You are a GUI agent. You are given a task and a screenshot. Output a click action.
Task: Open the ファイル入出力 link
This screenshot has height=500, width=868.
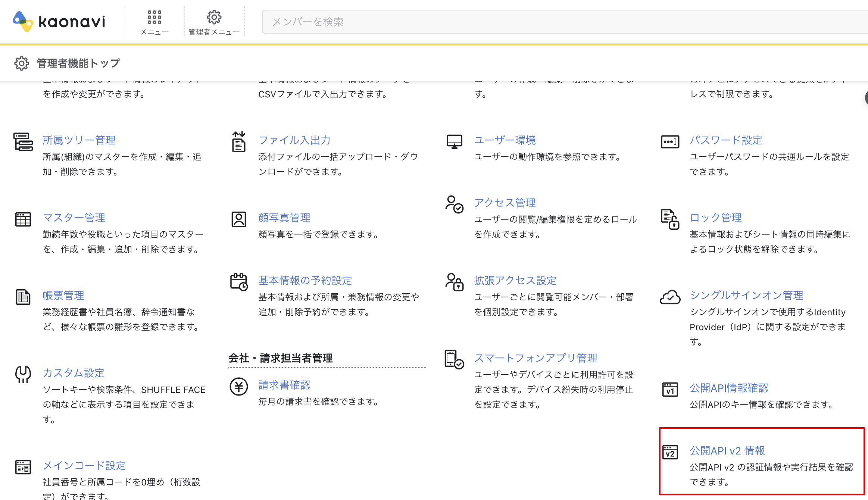(294, 140)
